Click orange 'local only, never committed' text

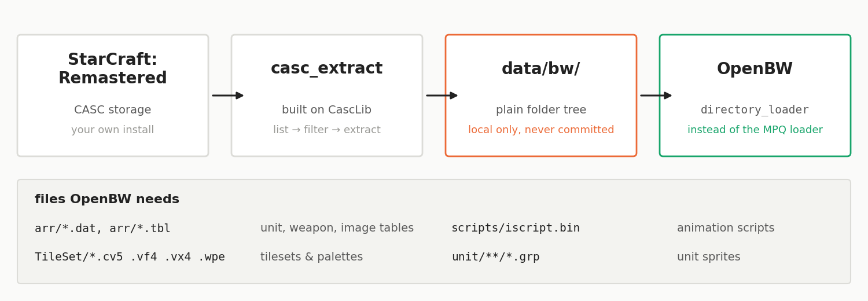[541, 130]
